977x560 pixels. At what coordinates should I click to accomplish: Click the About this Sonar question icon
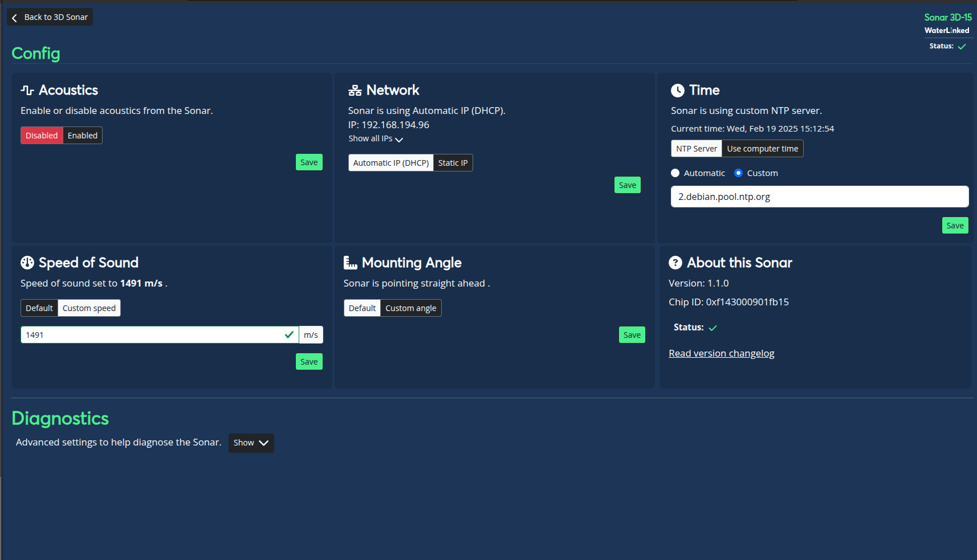[x=675, y=263]
